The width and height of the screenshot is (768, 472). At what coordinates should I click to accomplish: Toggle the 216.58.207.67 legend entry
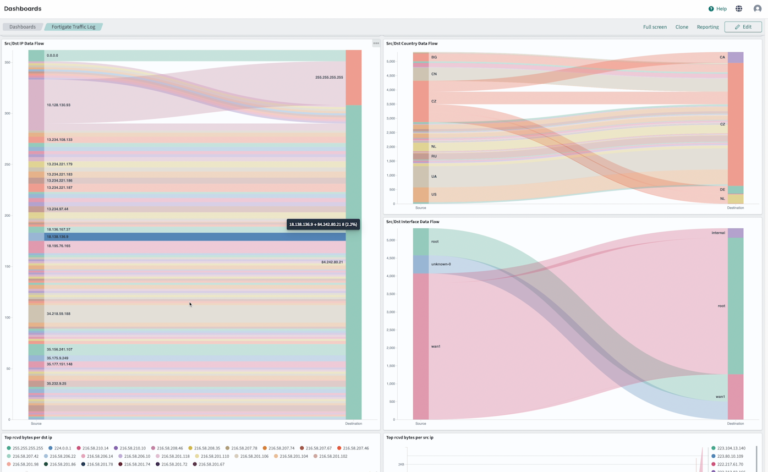tap(316, 448)
